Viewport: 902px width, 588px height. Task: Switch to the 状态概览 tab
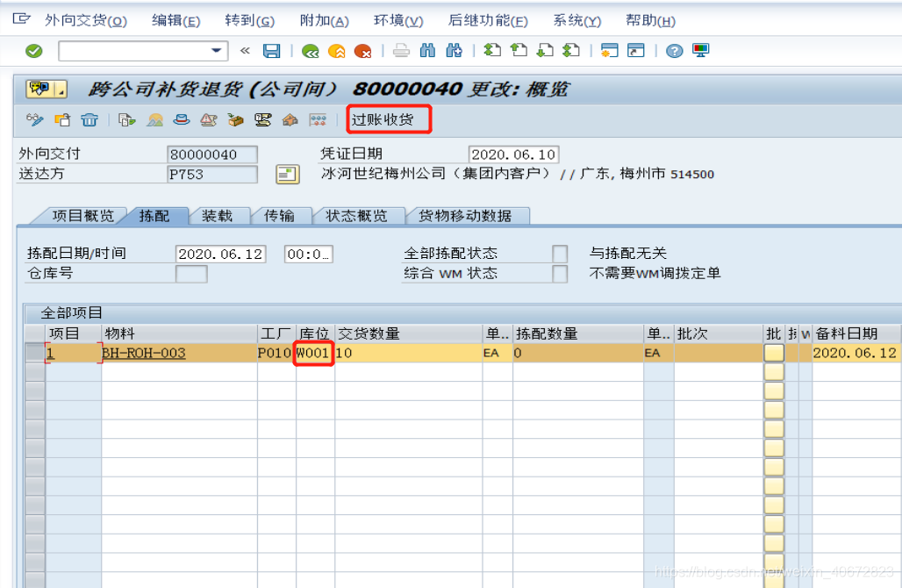pos(356,216)
